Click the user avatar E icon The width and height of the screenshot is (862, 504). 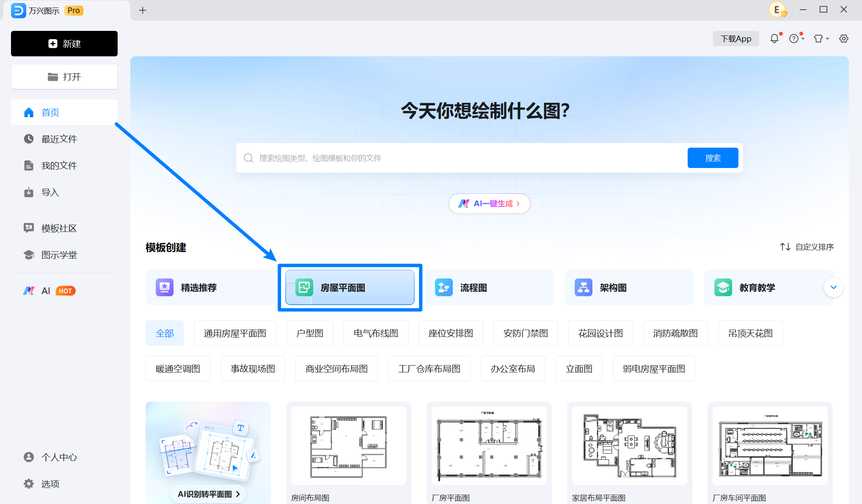tap(777, 9)
